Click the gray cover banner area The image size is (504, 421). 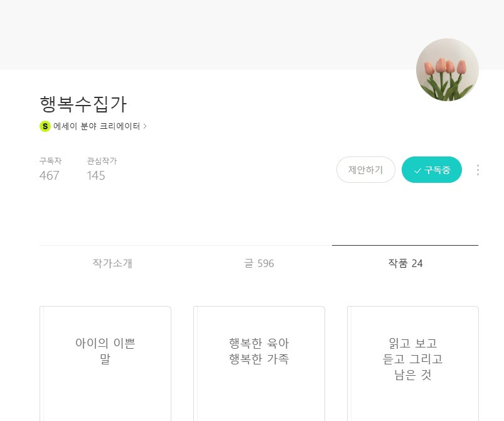click(x=207, y=35)
